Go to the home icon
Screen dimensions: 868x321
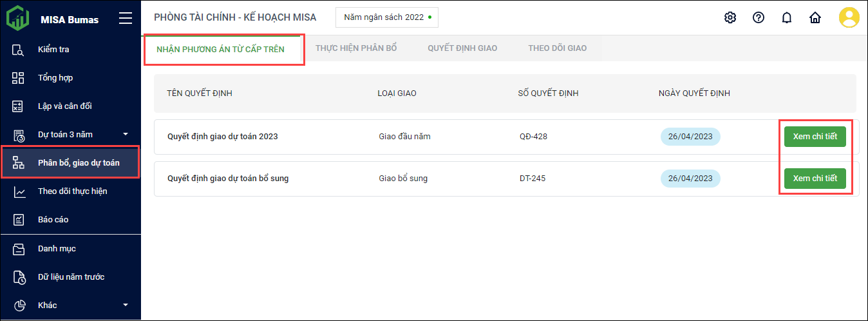(x=815, y=17)
